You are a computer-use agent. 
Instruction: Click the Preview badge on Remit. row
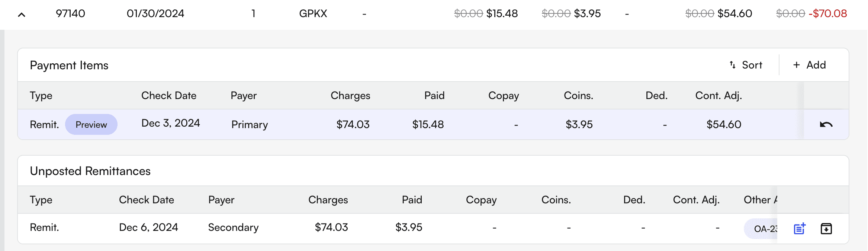[91, 125]
